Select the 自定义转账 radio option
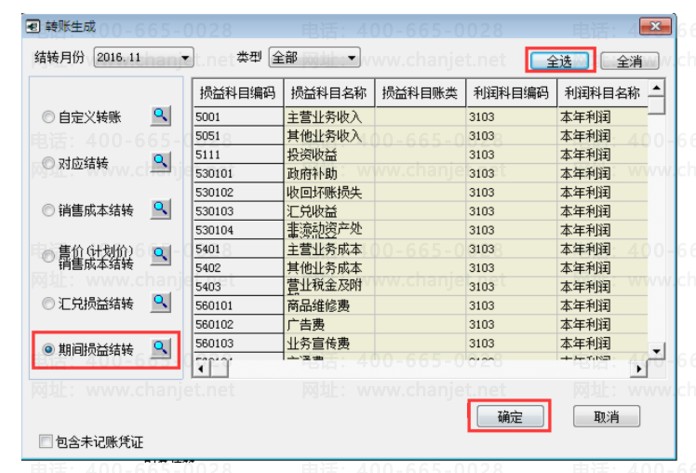The height and width of the screenshot is (473, 696). (x=48, y=117)
